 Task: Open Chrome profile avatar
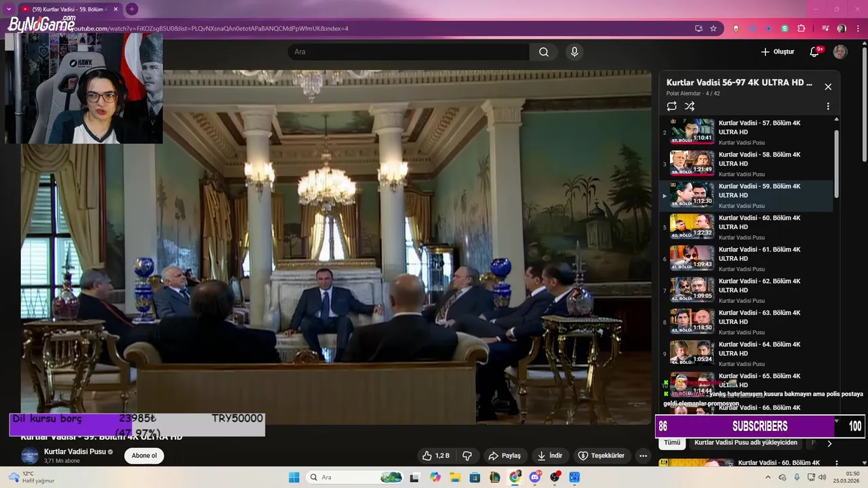coord(842,28)
